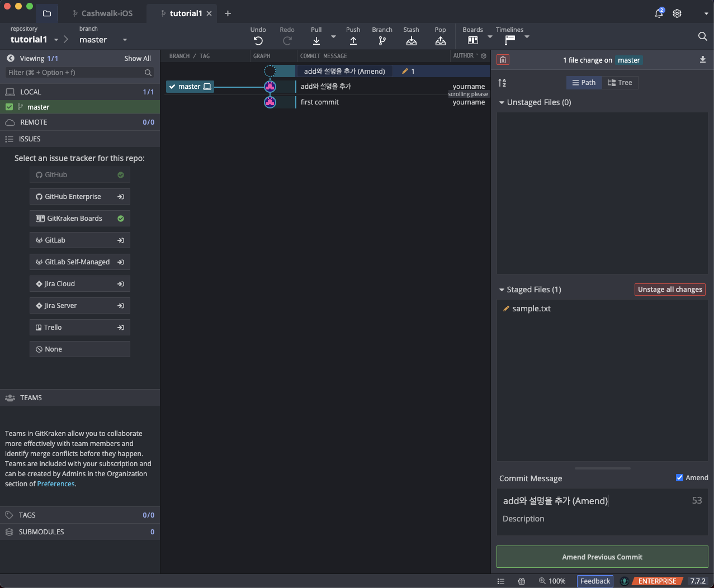Open notifications bell icon
This screenshot has width=714, height=588.
pyautogui.click(x=659, y=13)
